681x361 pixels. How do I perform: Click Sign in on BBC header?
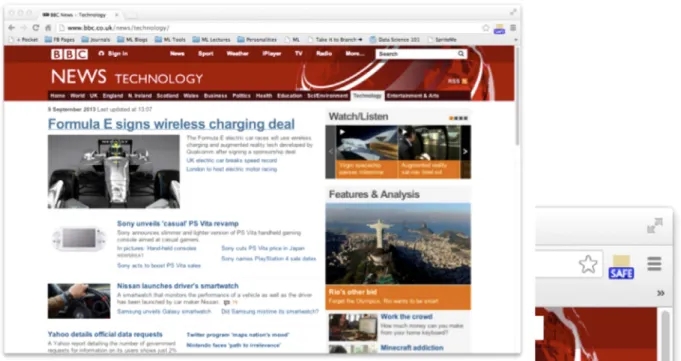click(x=113, y=53)
